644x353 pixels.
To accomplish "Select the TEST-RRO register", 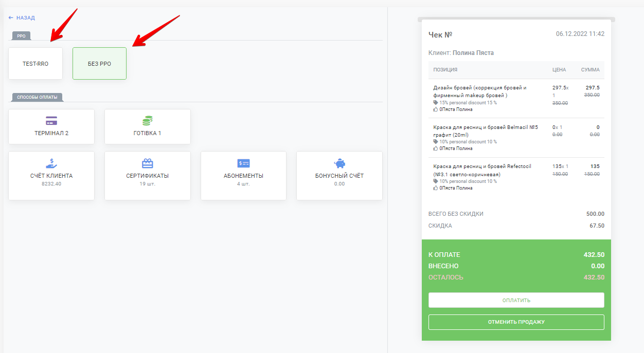I will (x=35, y=64).
